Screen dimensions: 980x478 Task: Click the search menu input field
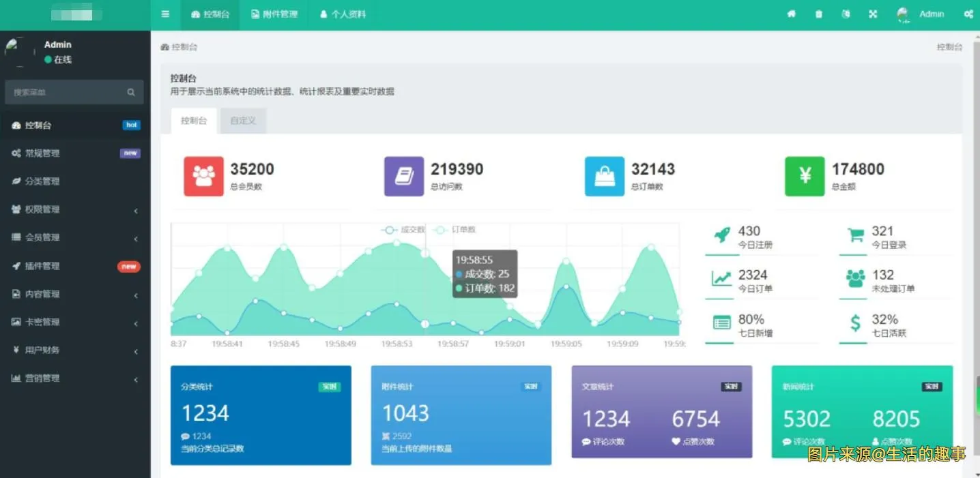(x=68, y=91)
